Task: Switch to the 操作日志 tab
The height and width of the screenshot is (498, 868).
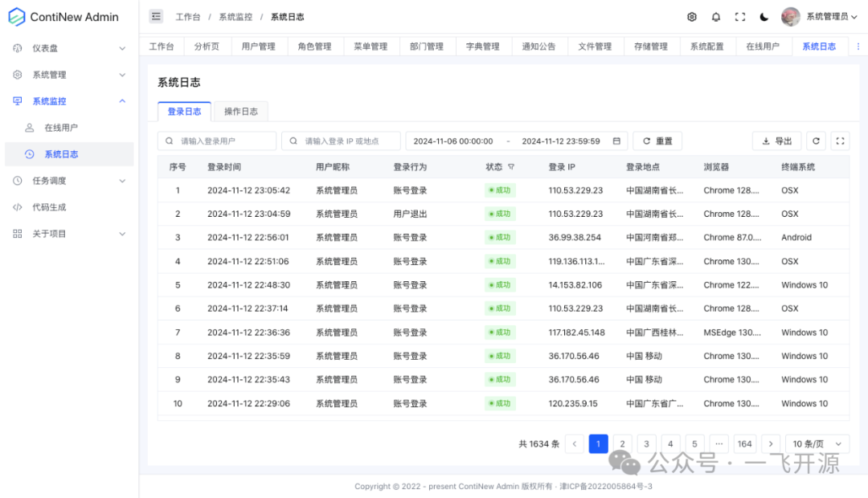Action: [241, 112]
